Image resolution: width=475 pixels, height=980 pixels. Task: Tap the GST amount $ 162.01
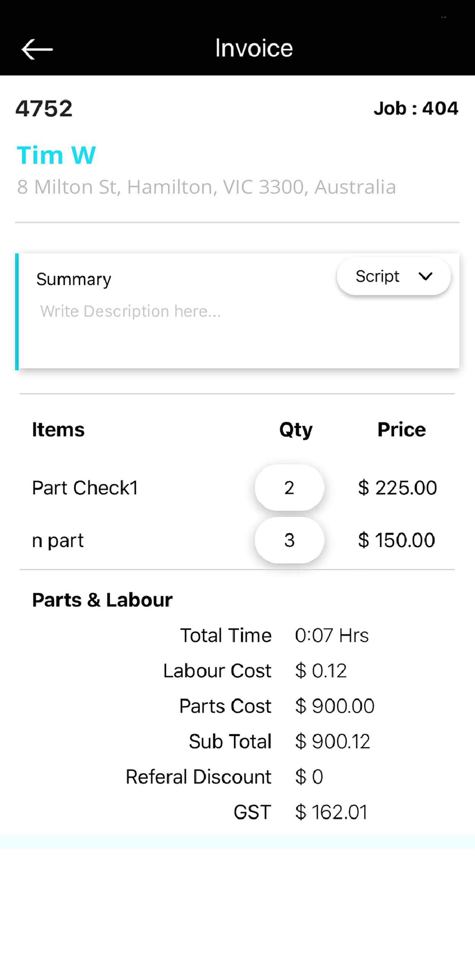point(331,812)
